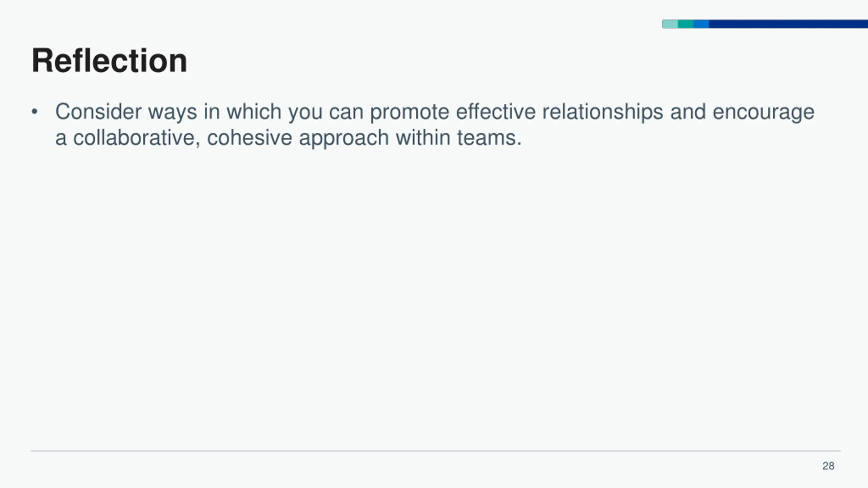Viewport: 868px width, 488px height.
Task: Click the word "cohesive" in the second line
Action: 250,138
